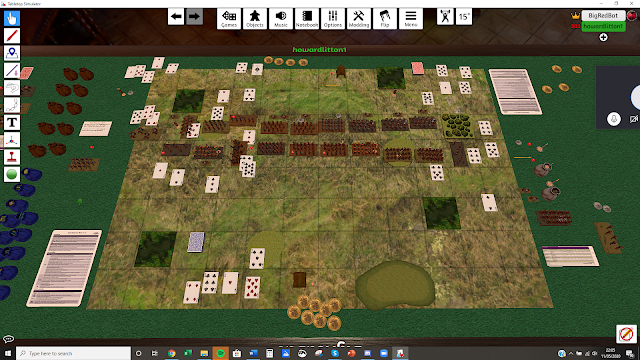Viewport: 640px width, 360px height.
Task: Click Tabletop Simulator taskbar icon
Action: (x=400, y=353)
